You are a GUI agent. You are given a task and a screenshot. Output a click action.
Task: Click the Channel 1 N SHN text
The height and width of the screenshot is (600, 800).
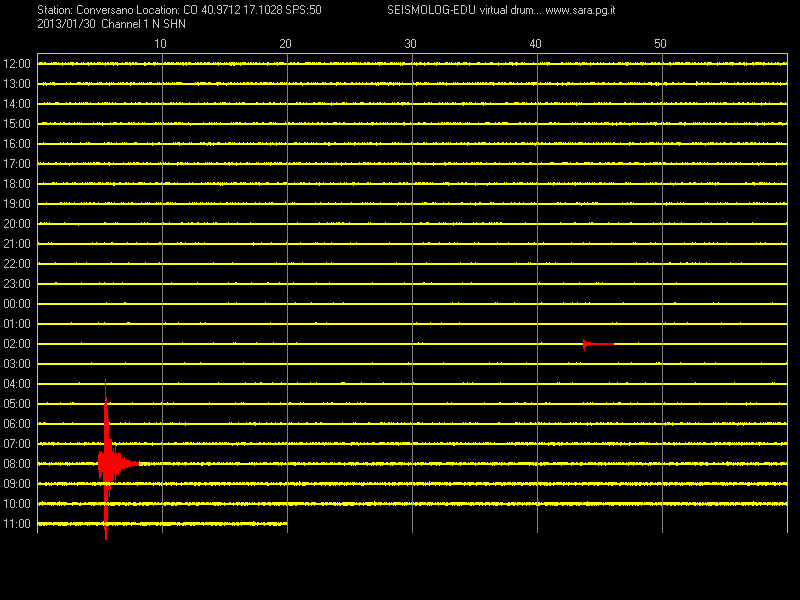click(143, 24)
